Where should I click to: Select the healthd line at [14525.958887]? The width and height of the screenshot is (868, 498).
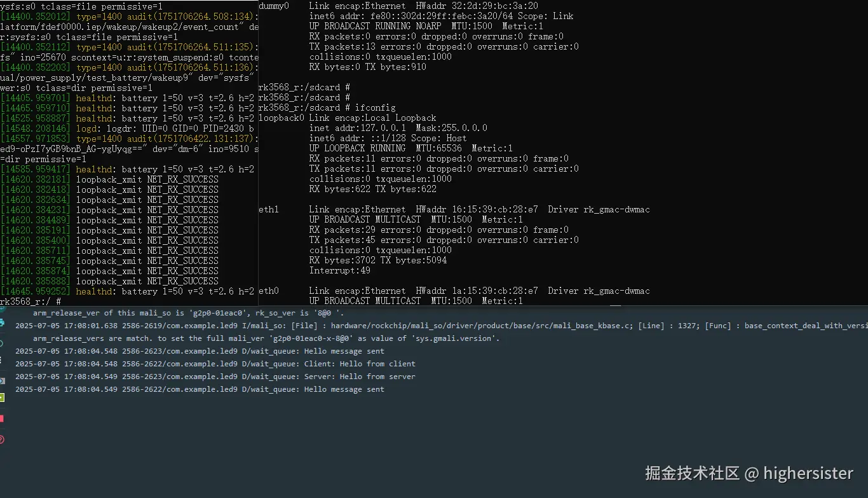coord(128,118)
